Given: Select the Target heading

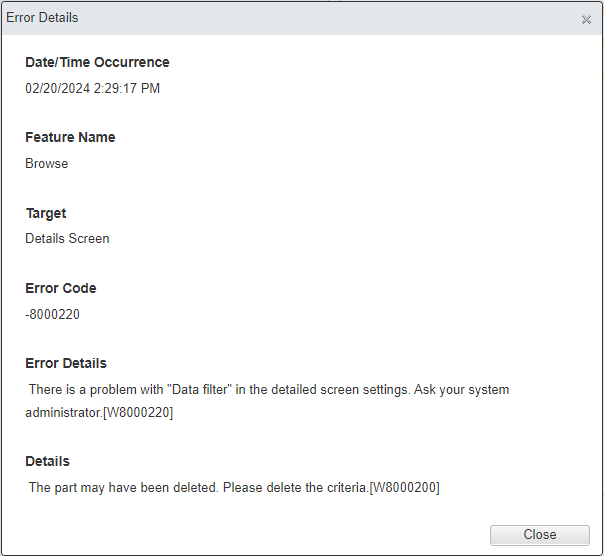Looking at the screenshot, I should click(x=46, y=213).
